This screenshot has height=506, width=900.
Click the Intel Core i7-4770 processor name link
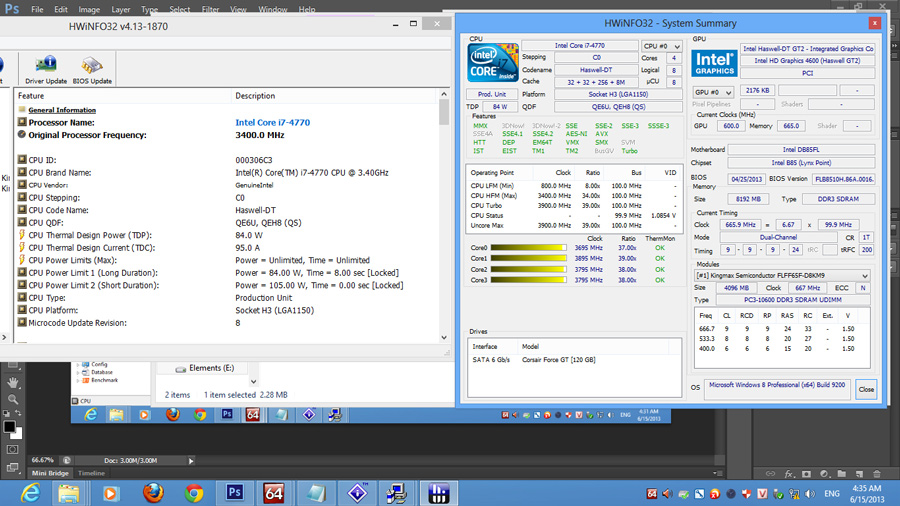pos(273,122)
